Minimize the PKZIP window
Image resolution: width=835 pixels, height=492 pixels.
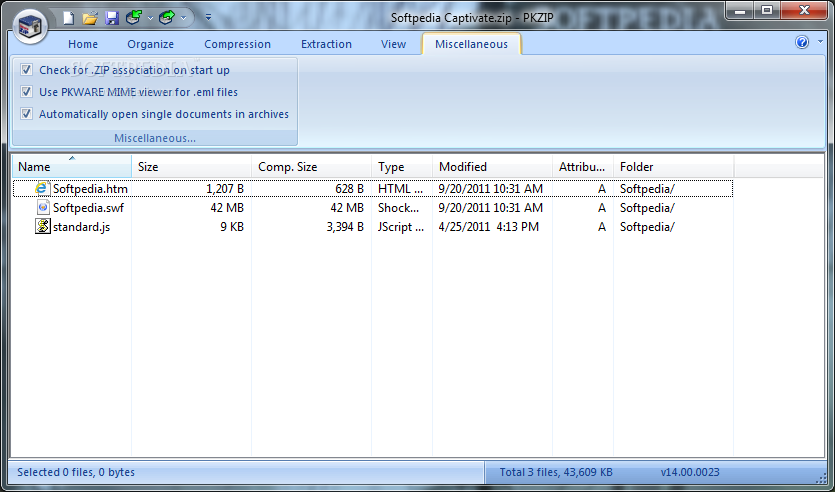[x=740, y=10]
